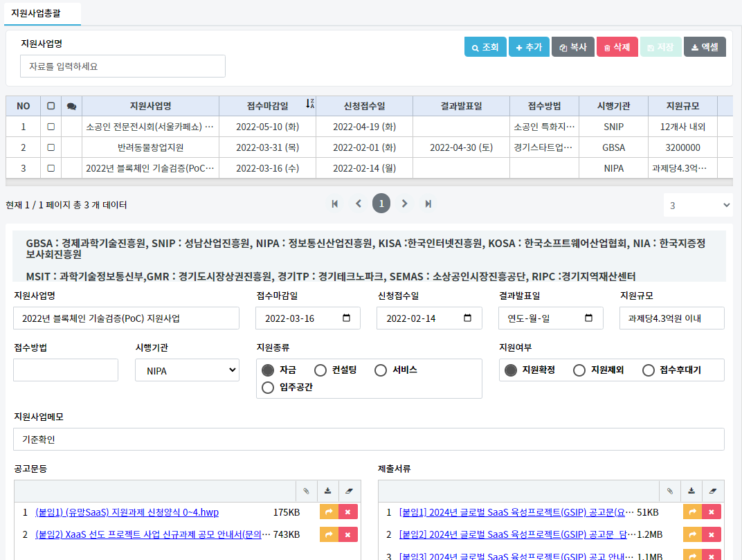Remove [붙임2] GSIP file with red X
Screen dimensions: 742x560
point(712,534)
